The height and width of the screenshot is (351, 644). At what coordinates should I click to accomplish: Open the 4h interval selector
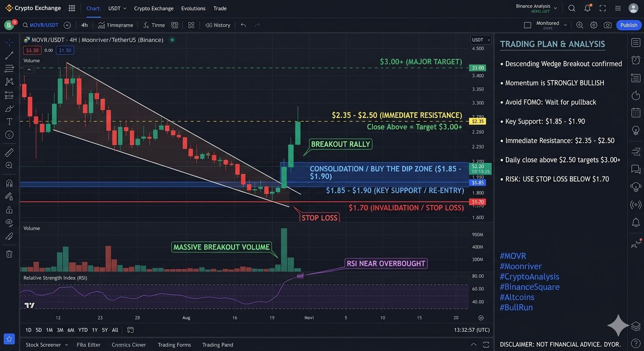click(x=84, y=25)
